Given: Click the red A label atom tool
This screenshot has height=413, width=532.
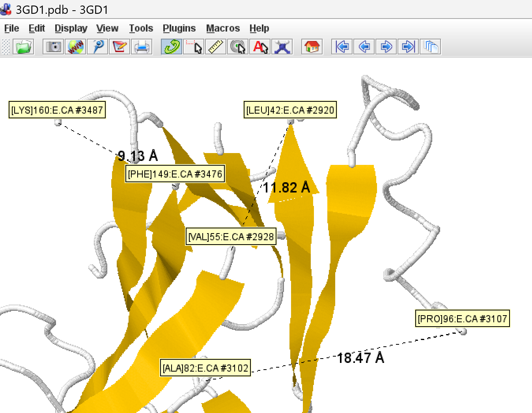Looking at the screenshot, I should coord(260,47).
